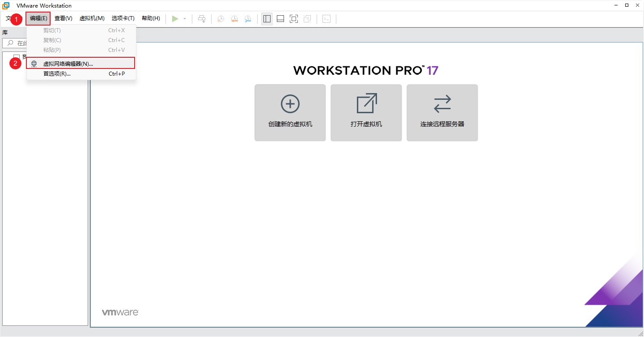Click the Send Ctrl+Alt+Del toolbar icon
The height and width of the screenshot is (337, 644).
point(202,19)
